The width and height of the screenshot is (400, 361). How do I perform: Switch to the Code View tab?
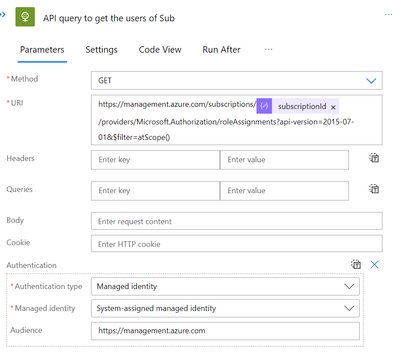pyautogui.click(x=160, y=50)
